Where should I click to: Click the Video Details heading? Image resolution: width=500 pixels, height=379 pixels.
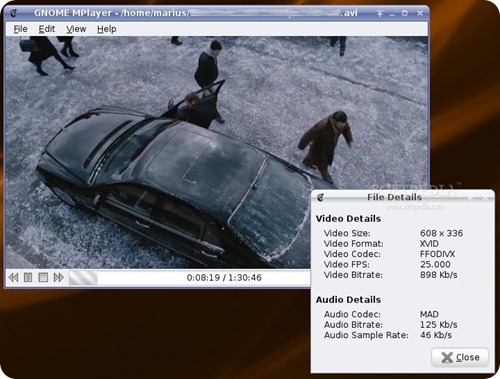tap(348, 219)
